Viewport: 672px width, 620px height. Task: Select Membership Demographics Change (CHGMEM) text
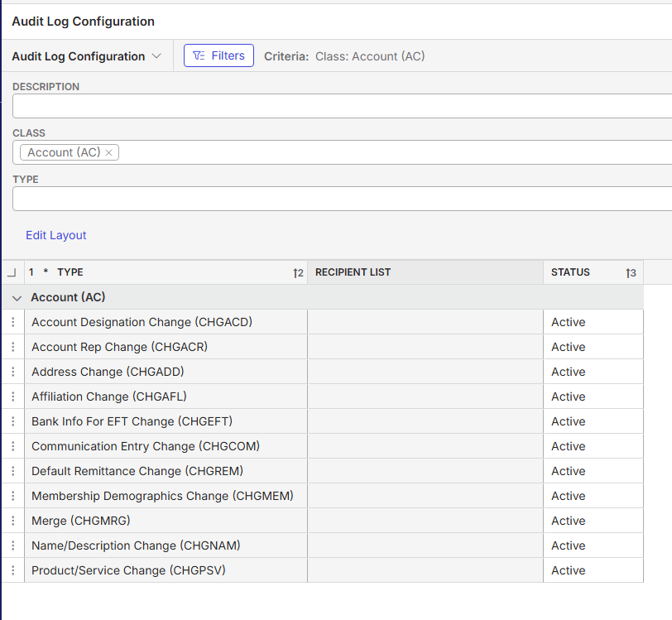162,496
